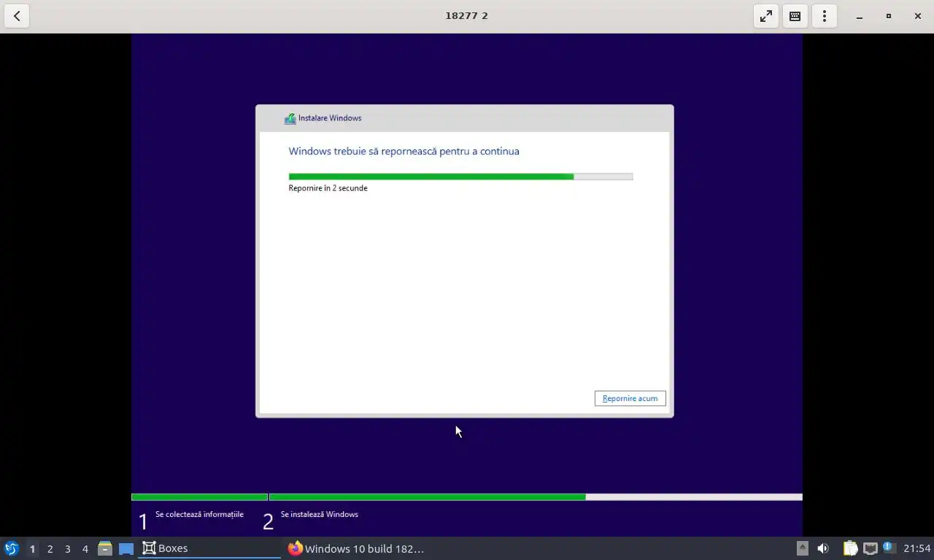This screenshot has height=560, width=934.
Task: Open the Lubuntu start menu
Action: pyautogui.click(x=11, y=548)
